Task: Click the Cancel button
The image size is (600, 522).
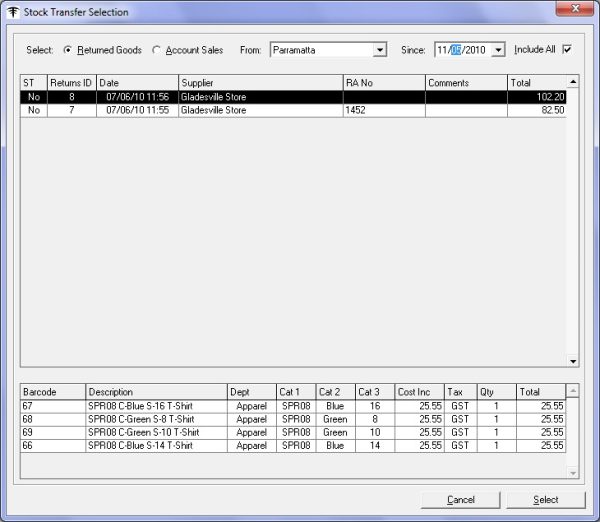Action: [461, 499]
